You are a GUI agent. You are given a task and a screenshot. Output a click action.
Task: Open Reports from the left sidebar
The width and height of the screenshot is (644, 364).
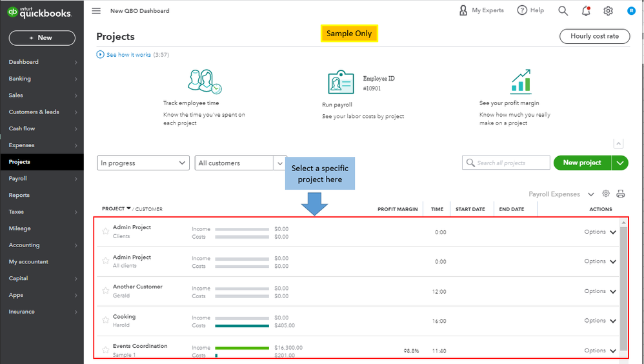(19, 195)
